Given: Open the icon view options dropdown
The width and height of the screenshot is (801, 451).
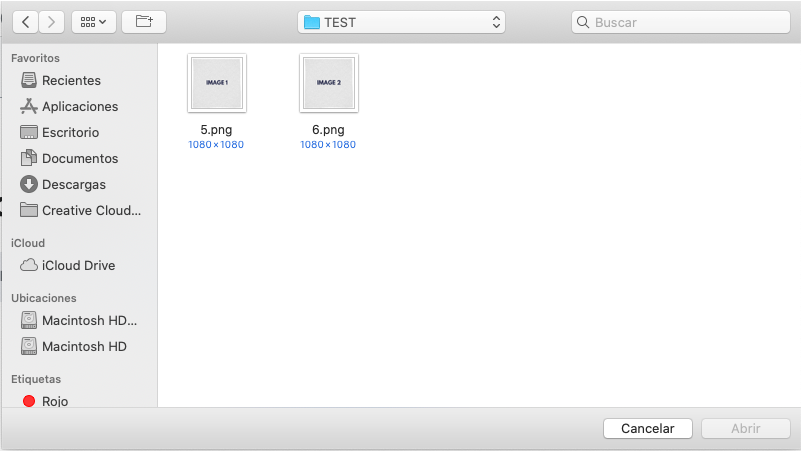Looking at the screenshot, I should pyautogui.click(x=94, y=21).
